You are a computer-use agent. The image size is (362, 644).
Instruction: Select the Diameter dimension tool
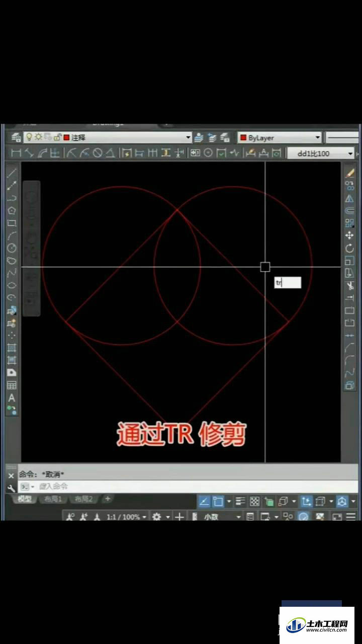[x=98, y=153]
